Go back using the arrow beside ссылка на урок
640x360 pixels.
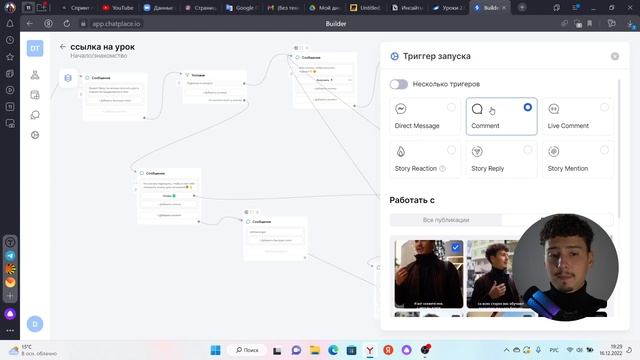[x=62, y=47]
